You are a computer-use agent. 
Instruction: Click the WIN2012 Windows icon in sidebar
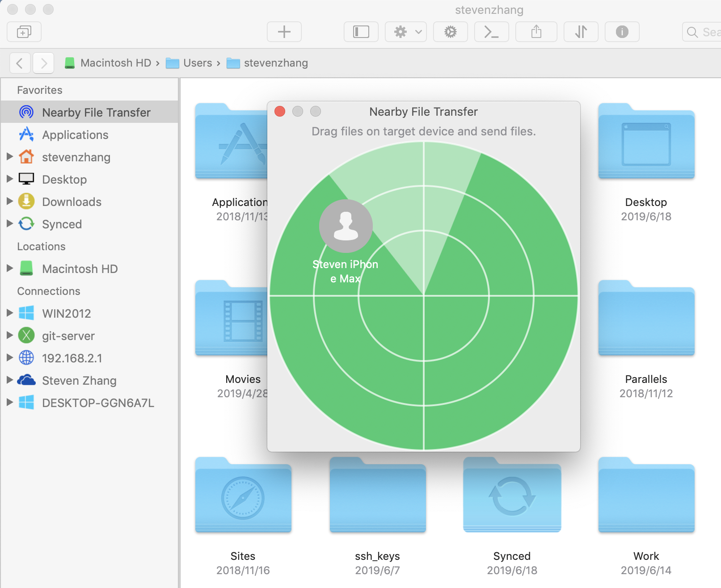pos(26,313)
